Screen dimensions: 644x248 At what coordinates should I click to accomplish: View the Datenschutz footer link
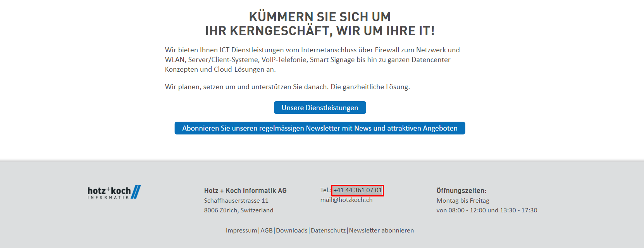(328, 231)
